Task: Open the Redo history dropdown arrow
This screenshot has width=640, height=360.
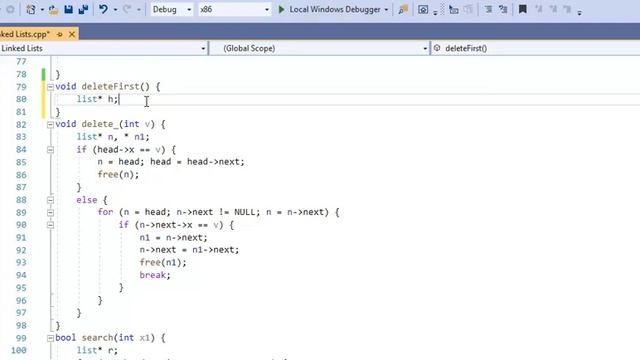Action: 139,10
